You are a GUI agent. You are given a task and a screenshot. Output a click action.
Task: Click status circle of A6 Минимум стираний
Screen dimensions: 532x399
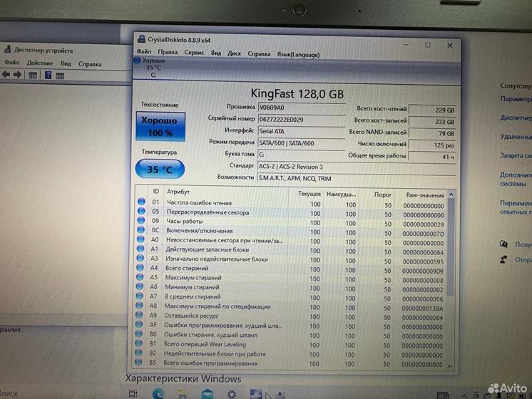140,286
